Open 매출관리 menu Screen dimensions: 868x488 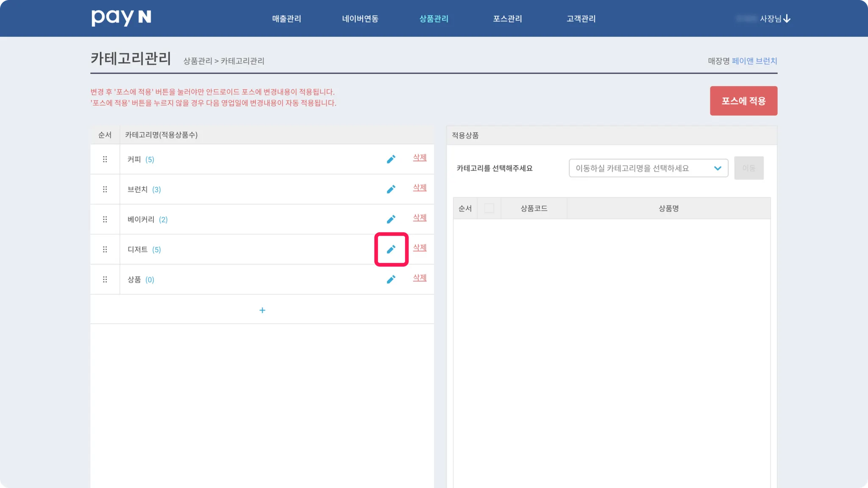pos(287,19)
